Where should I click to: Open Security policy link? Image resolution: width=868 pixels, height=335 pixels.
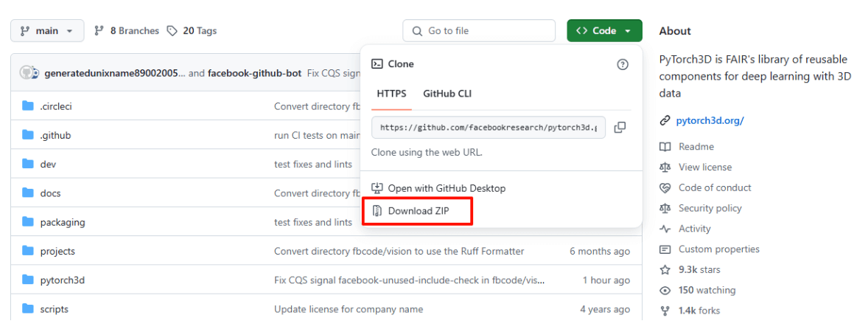click(x=710, y=208)
